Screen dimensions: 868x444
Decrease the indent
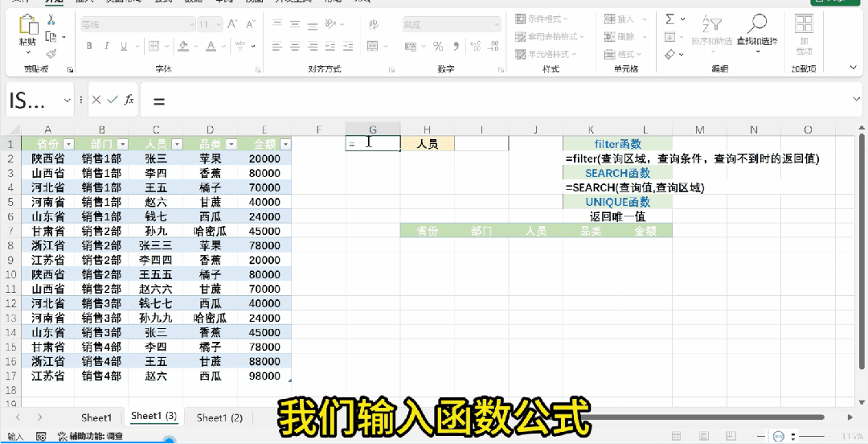(331, 46)
